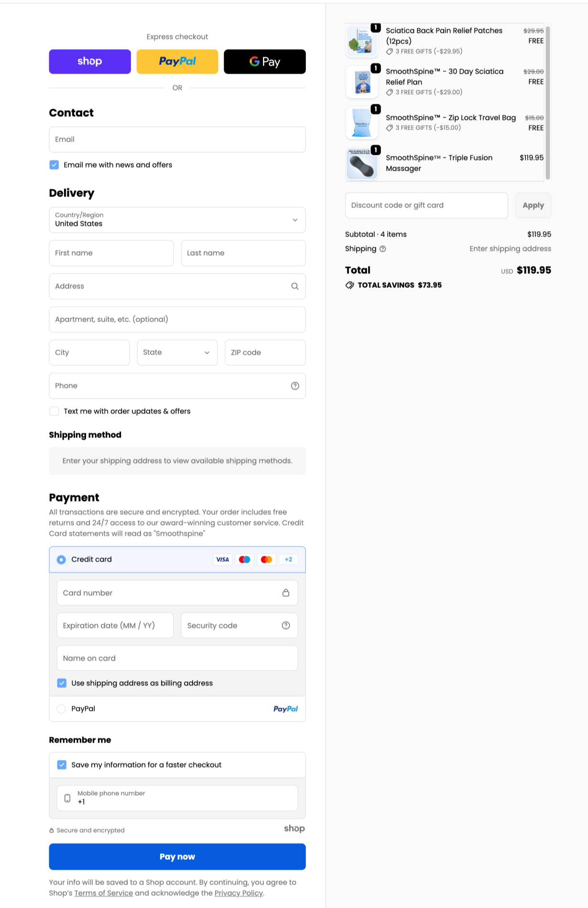588x908 pixels.
Task: Click the +2 more card types badge
Action: 288,559
